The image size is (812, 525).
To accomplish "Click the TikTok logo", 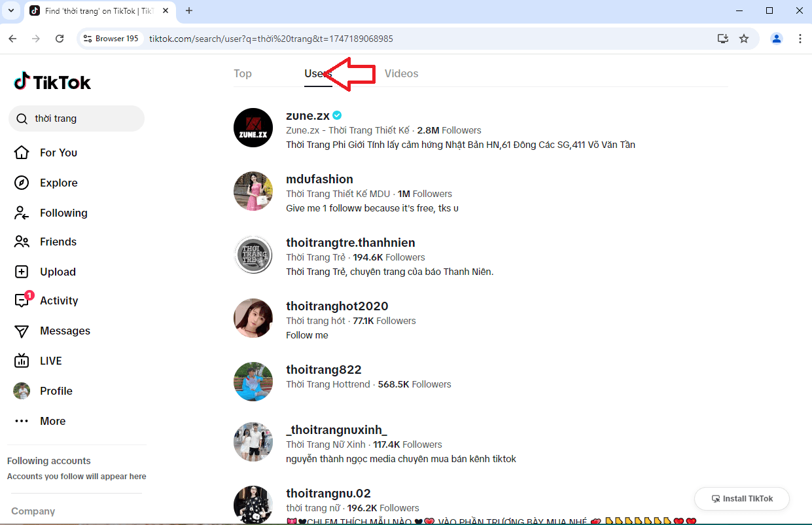I will (x=52, y=82).
